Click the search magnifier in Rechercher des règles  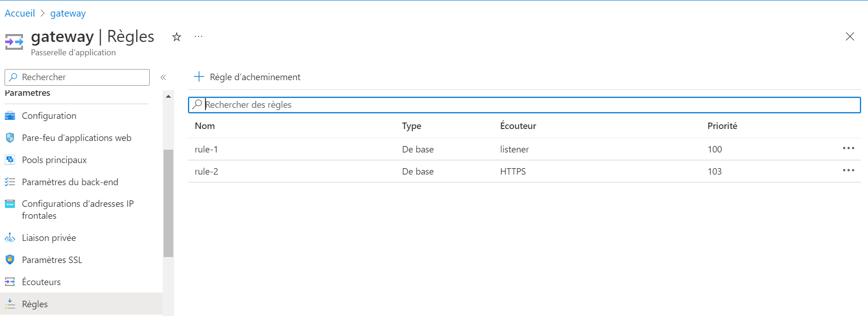tap(197, 104)
